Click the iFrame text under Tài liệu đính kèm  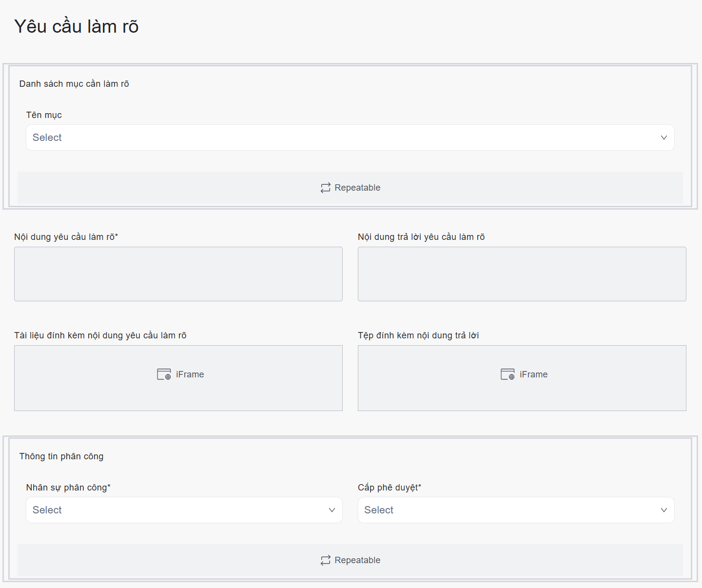tap(190, 374)
